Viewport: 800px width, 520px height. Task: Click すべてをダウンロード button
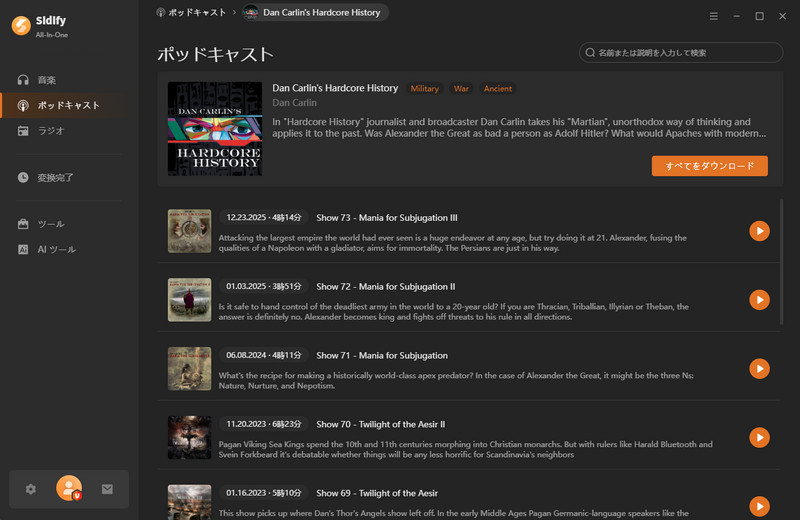709,166
